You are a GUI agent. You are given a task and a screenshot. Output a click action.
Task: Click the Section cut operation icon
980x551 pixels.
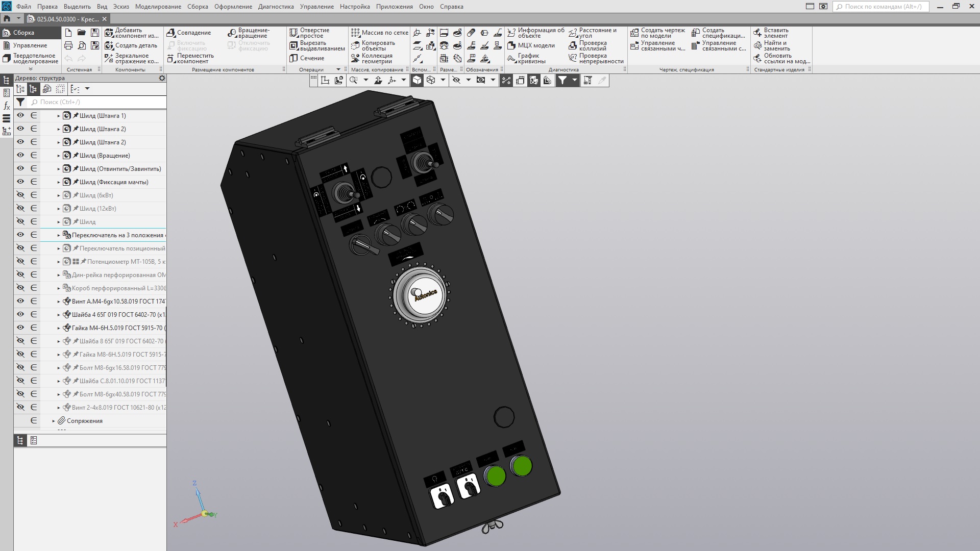[x=293, y=58]
